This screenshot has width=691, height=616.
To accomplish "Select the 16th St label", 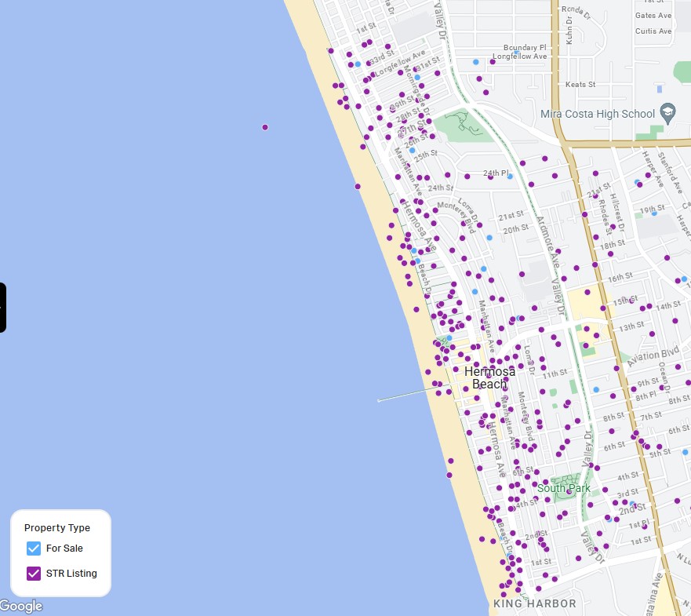I will [x=620, y=278].
